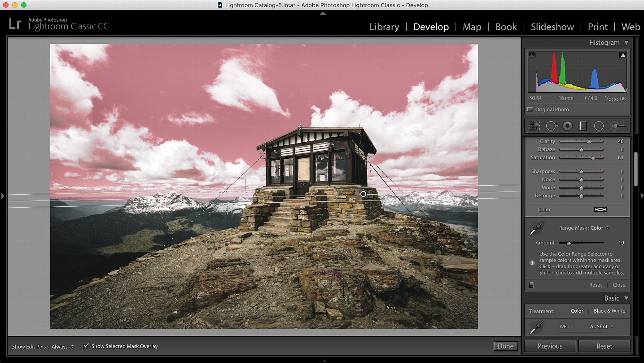Click the graduated filter edit pin
644x363 pixels.
(x=363, y=194)
